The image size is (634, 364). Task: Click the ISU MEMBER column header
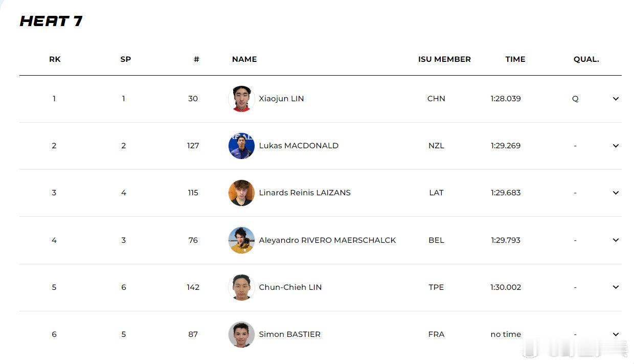(x=444, y=59)
